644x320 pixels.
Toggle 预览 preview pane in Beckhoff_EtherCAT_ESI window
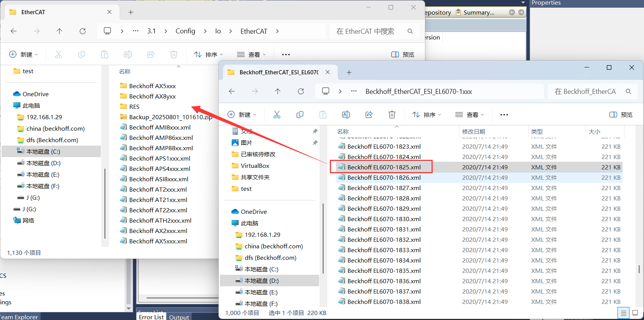pos(621,115)
